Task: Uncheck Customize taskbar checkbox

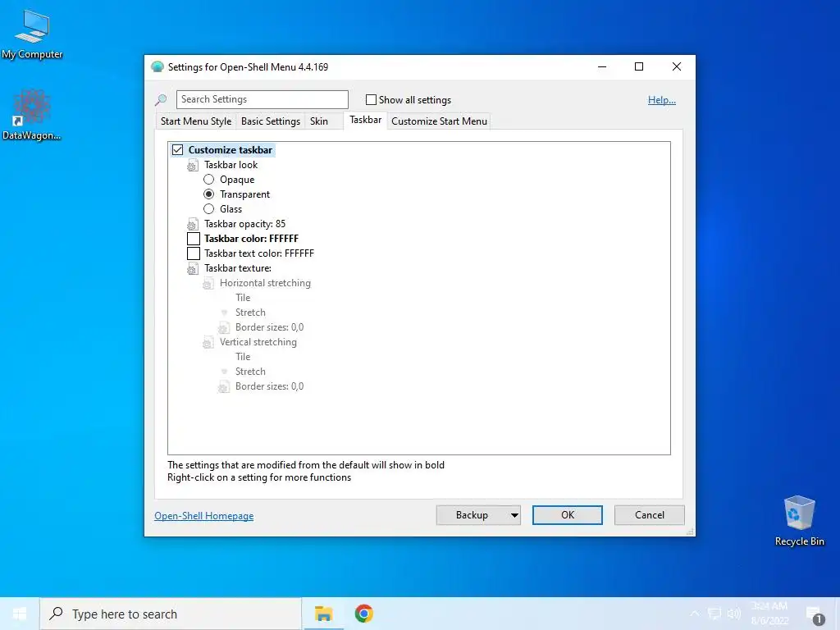Action: (177, 150)
